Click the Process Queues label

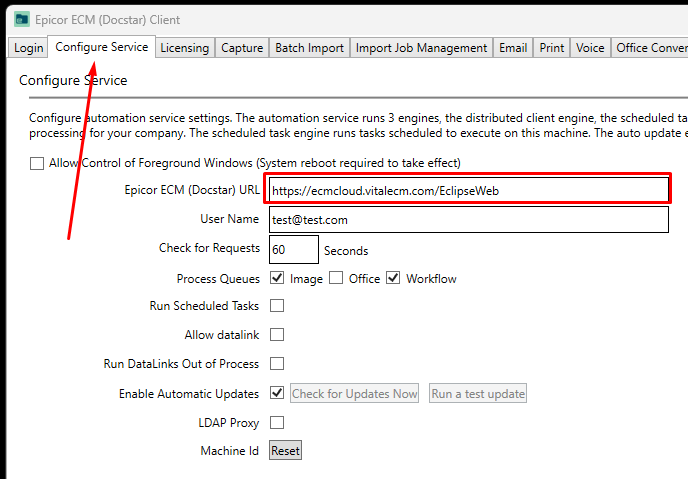[218, 279]
